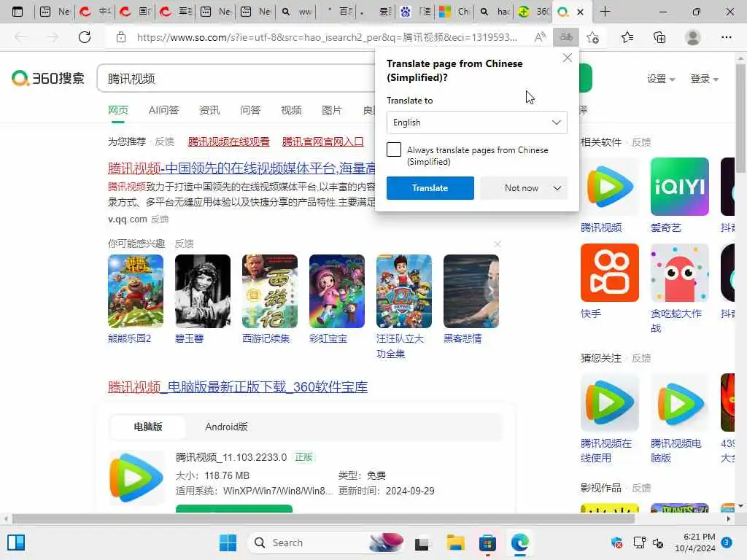The image size is (747, 560).
Task: Open 腾讯视频在线观看 suggestion link
Action: coord(228,141)
